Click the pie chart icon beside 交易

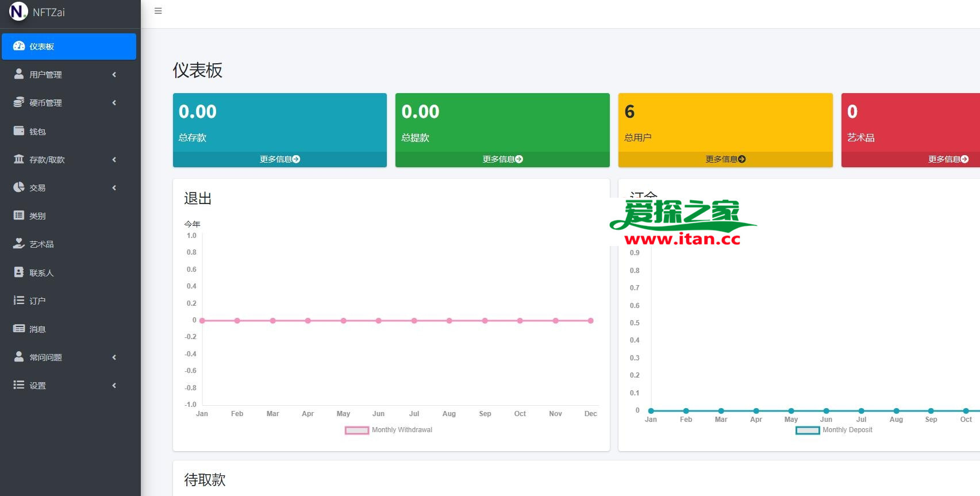[x=19, y=187]
